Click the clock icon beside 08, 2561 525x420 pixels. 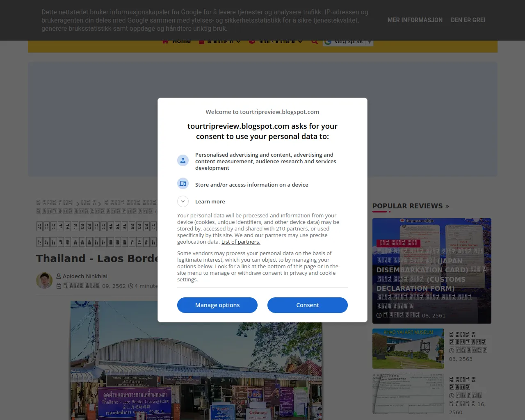coord(379,315)
